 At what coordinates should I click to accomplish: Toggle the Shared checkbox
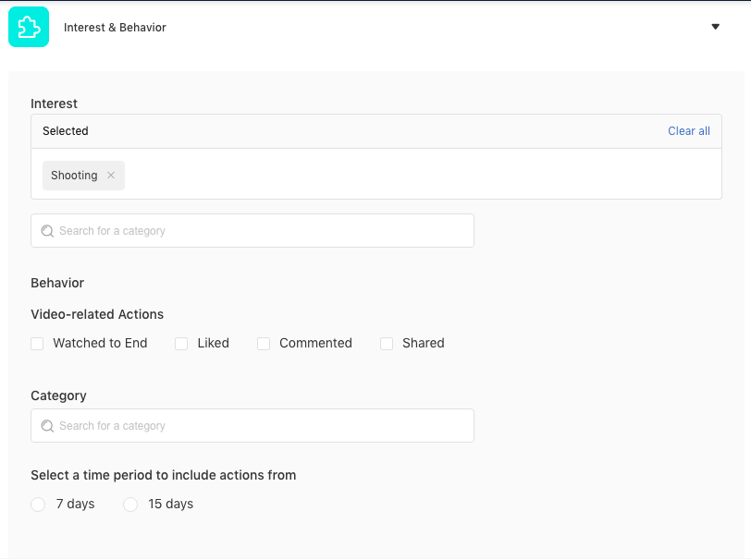[387, 344]
